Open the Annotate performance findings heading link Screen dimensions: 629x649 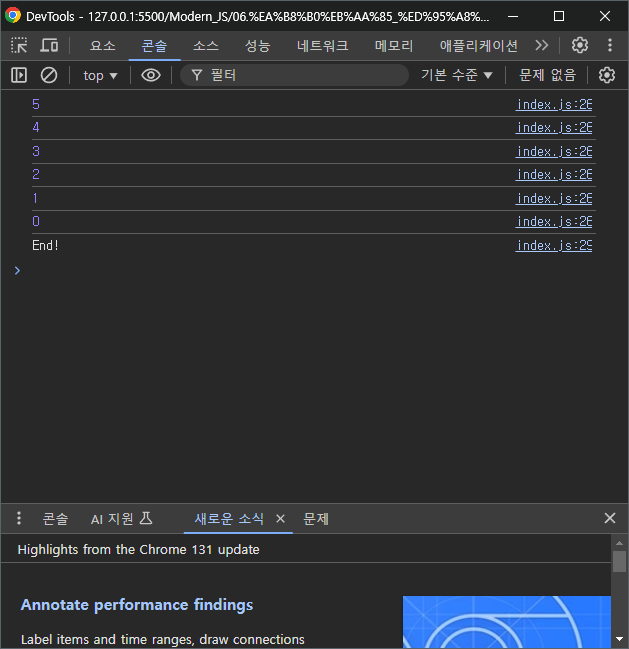pyautogui.click(x=137, y=605)
